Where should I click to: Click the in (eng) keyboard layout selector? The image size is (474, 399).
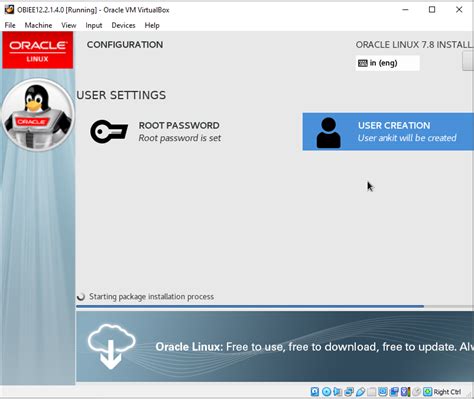(x=387, y=63)
